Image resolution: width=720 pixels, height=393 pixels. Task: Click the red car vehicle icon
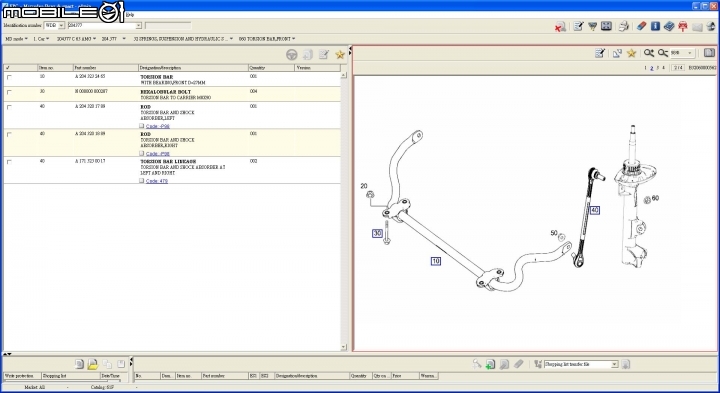click(683, 26)
